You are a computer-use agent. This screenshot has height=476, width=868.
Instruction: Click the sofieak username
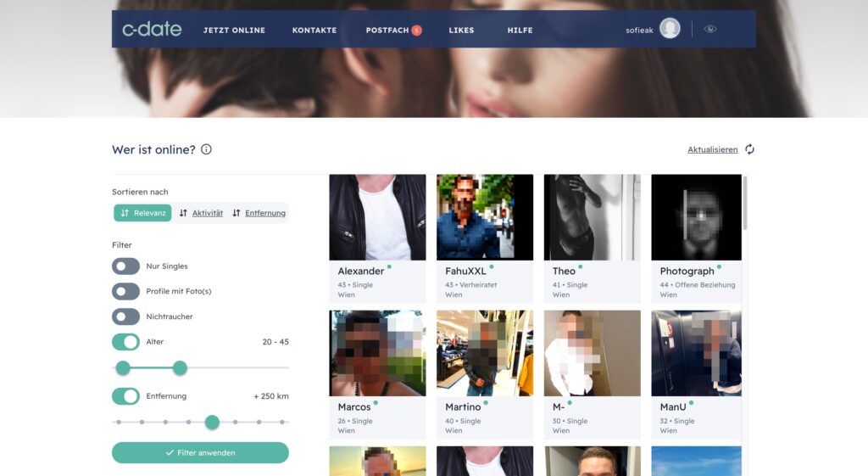[639, 31]
